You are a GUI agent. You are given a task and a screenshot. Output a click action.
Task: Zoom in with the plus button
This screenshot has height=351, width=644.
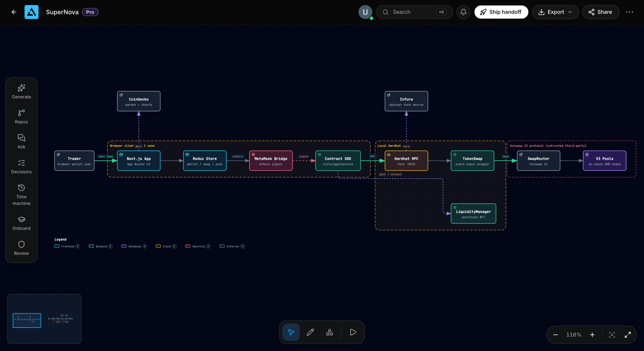coord(592,335)
